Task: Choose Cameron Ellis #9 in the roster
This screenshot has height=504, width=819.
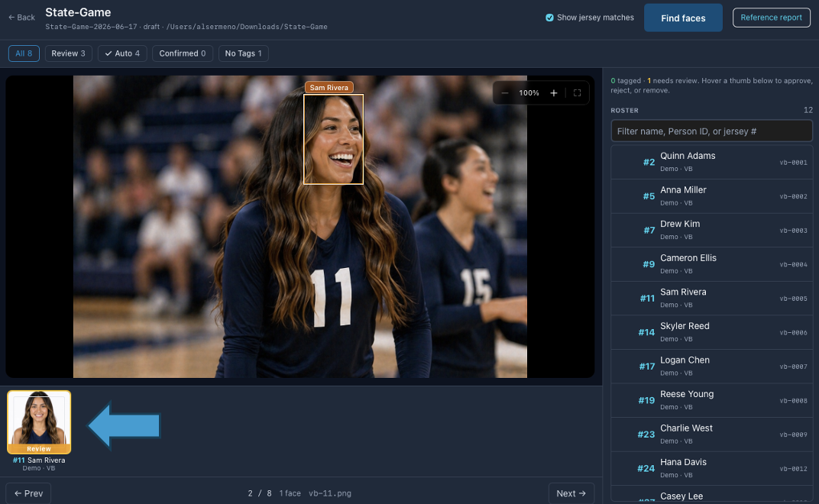Action: pos(711,263)
